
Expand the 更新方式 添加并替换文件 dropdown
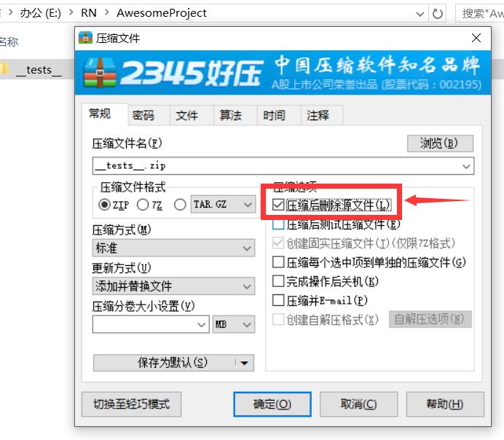click(173, 286)
